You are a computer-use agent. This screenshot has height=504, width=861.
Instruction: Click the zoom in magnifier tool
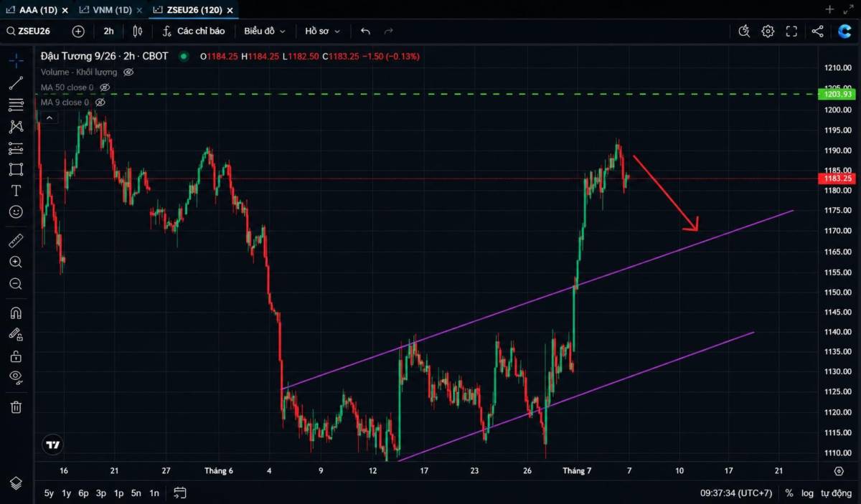pyautogui.click(x=16, y=262)
